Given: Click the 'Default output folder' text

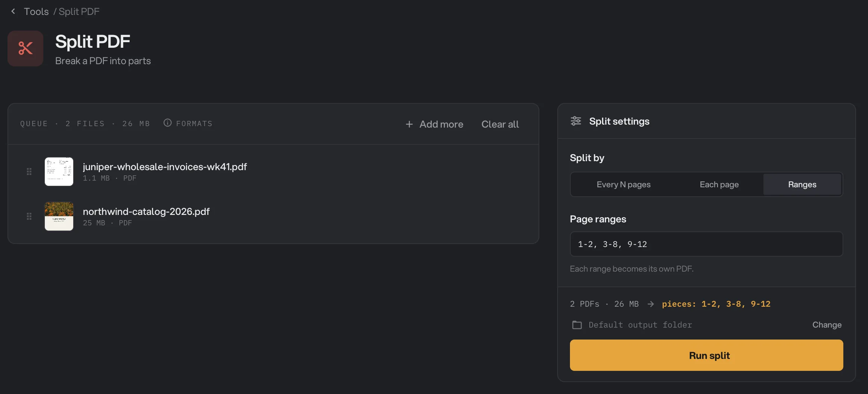Looking at the screenshot, I should 640,325.
